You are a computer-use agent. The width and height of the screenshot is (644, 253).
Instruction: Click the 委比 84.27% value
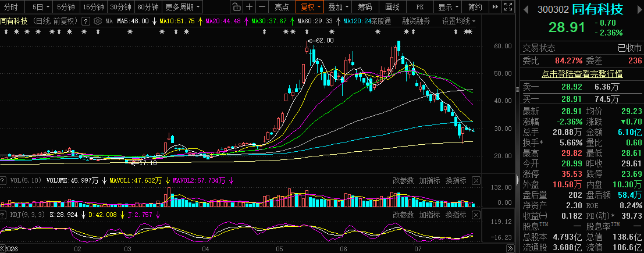coord(569,61)
